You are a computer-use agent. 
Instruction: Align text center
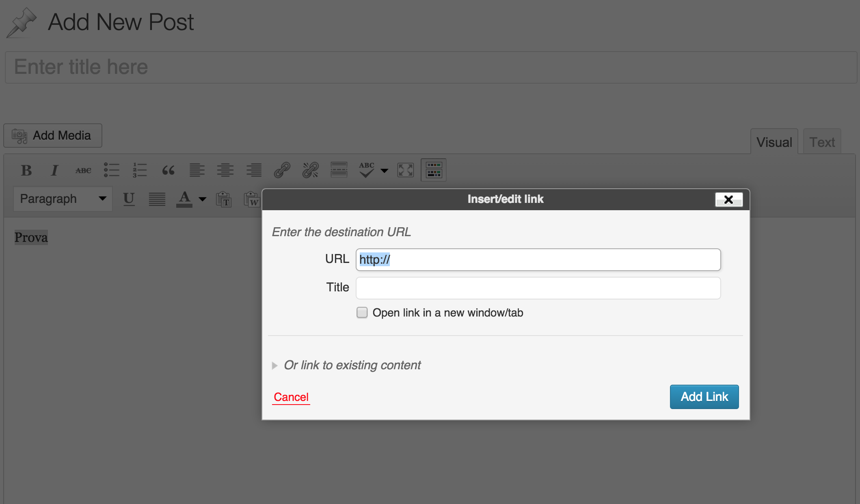point(225,170)
